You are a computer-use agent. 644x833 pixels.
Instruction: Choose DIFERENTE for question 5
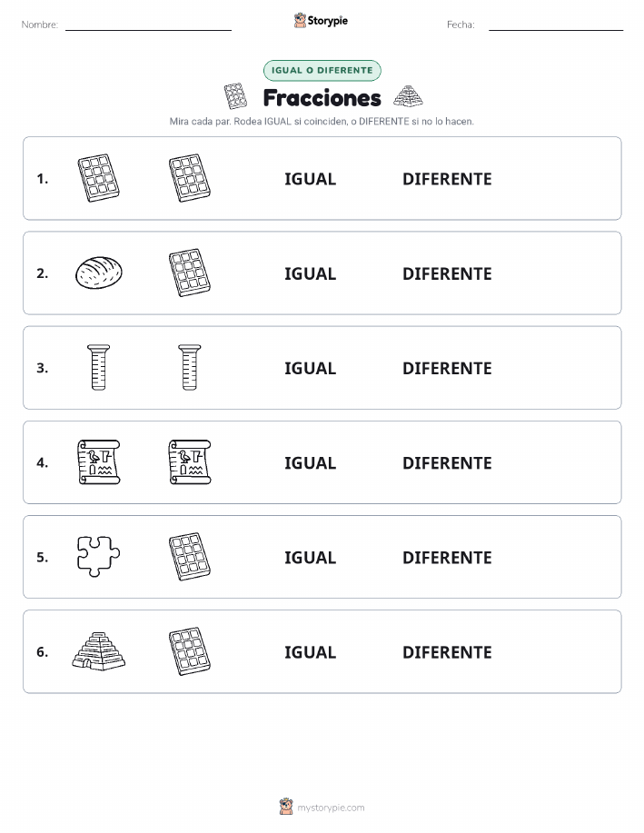[x=447, y=557]
